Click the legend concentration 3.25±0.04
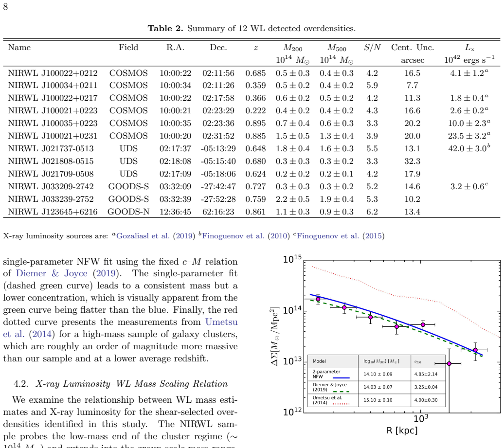The width and height of the screenshot is (504, 448). pyautogui.click(x=426, y=387)
